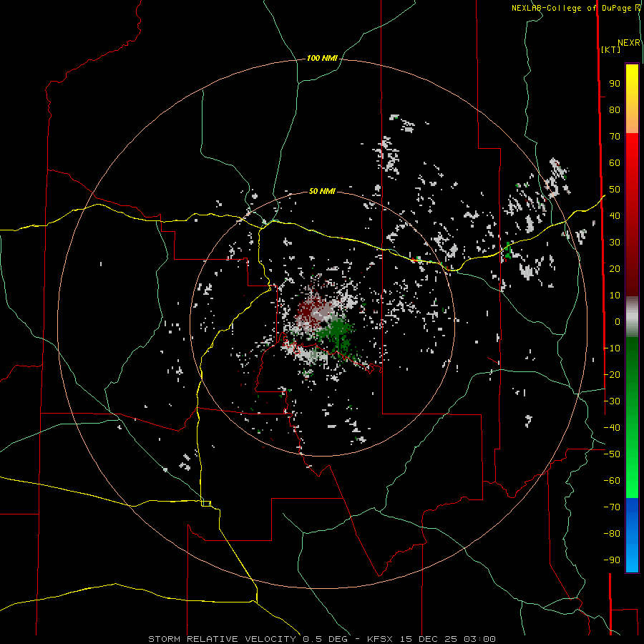Select the 90 value on velocity scale

tap(615, 84)
